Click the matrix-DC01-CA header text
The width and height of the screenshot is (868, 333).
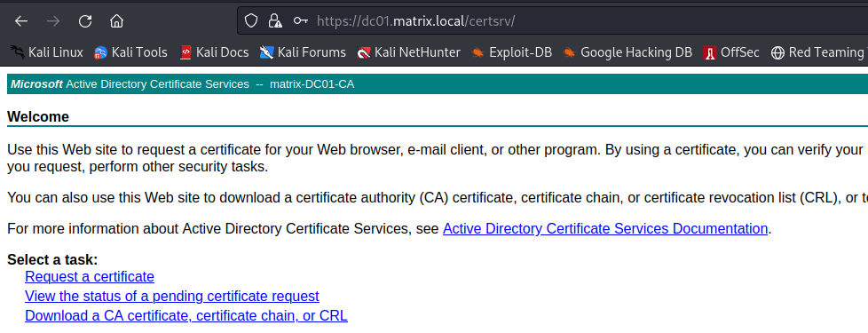[x=312, y=84]
